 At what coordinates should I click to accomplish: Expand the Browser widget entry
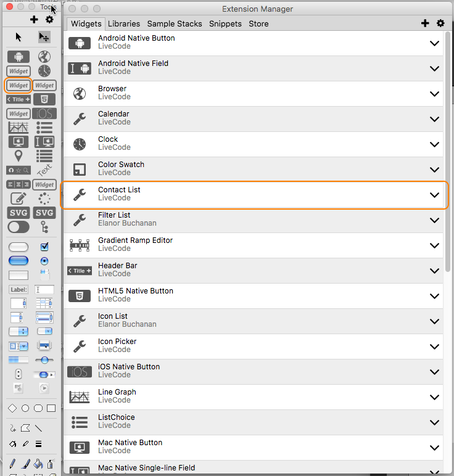click(x=434, y=94)
